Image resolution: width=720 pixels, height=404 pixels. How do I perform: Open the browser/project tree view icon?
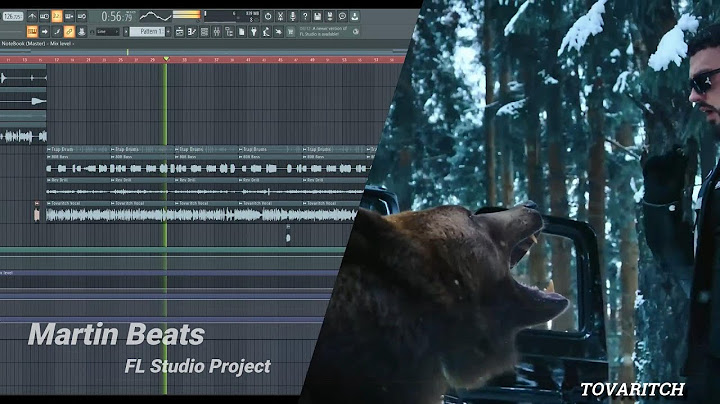pyautogui.click(x=229, y=32)
